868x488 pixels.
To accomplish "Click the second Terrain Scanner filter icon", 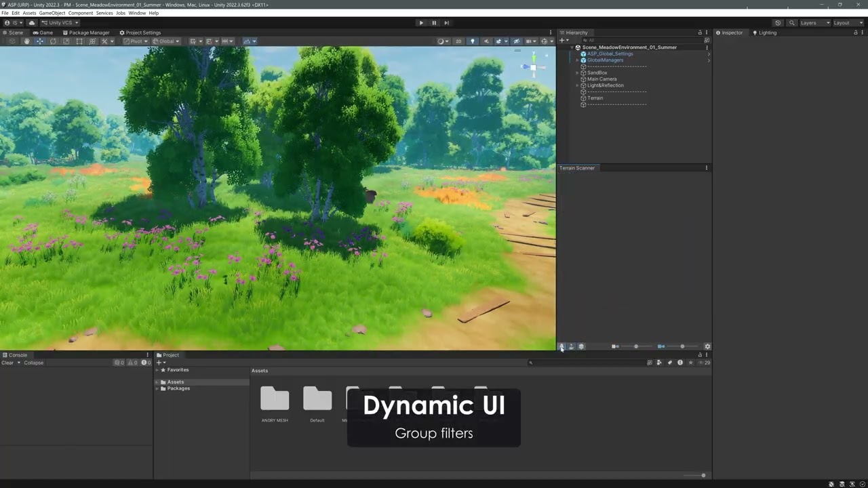I will tap(571, 346).
